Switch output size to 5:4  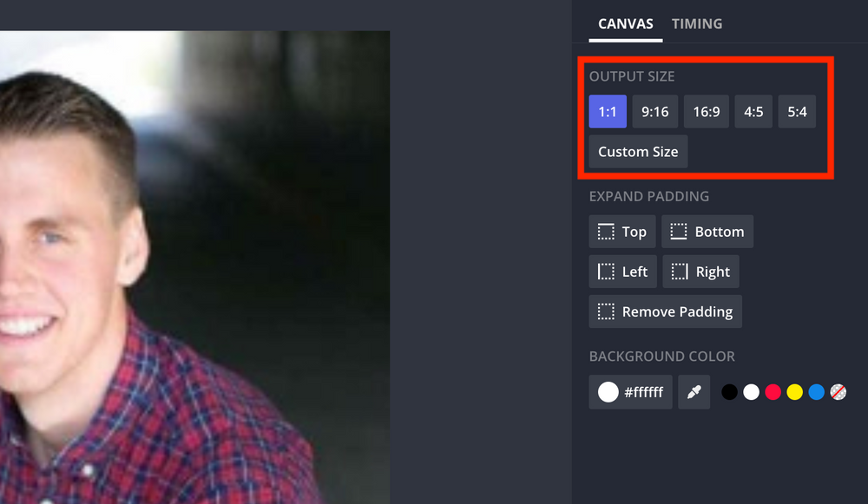(797, 111)
